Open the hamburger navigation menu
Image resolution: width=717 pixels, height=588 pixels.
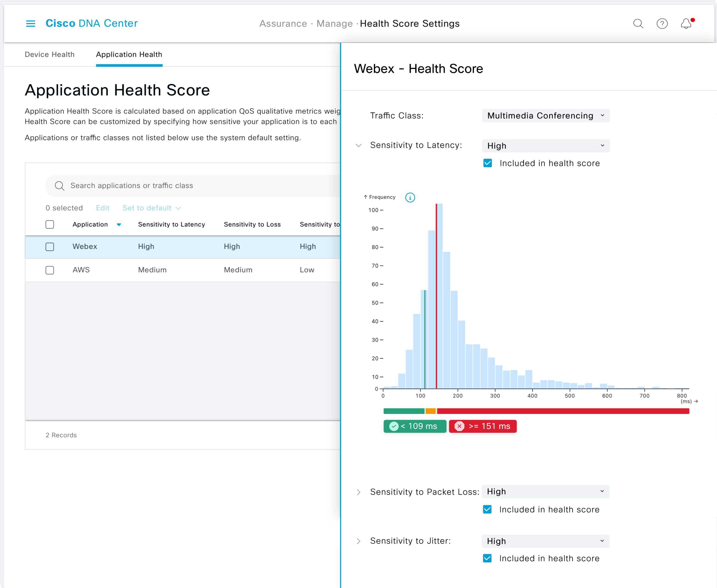click(31, 23)
